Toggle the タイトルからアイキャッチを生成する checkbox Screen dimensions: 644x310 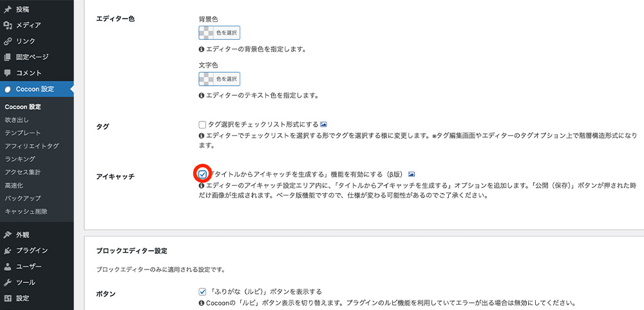(203, 174)
